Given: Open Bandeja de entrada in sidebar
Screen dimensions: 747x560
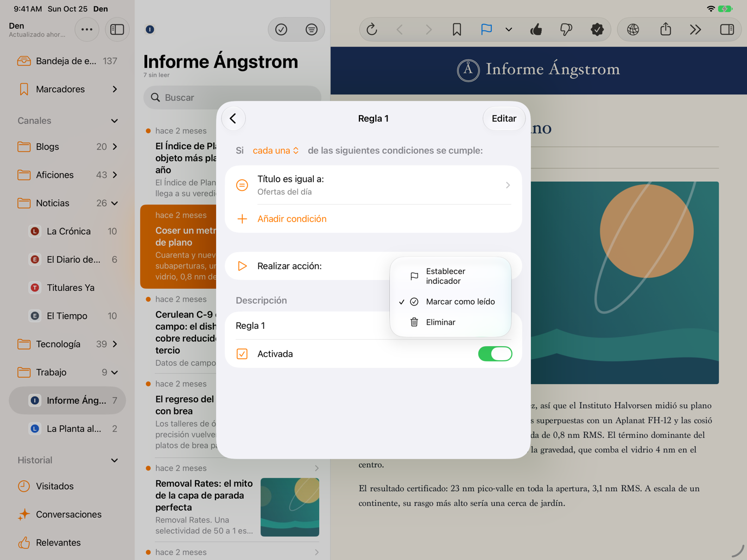Looking at the screenshot, I should pos(67,61).
